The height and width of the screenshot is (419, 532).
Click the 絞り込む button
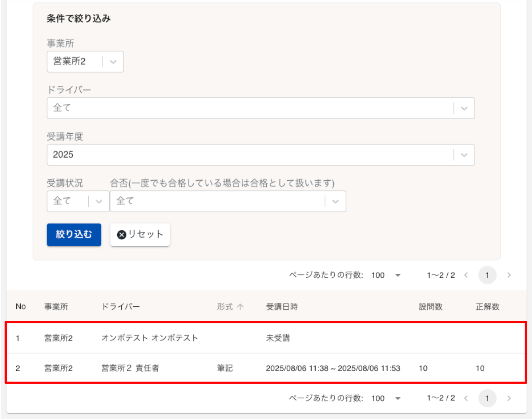pos(74,234)
